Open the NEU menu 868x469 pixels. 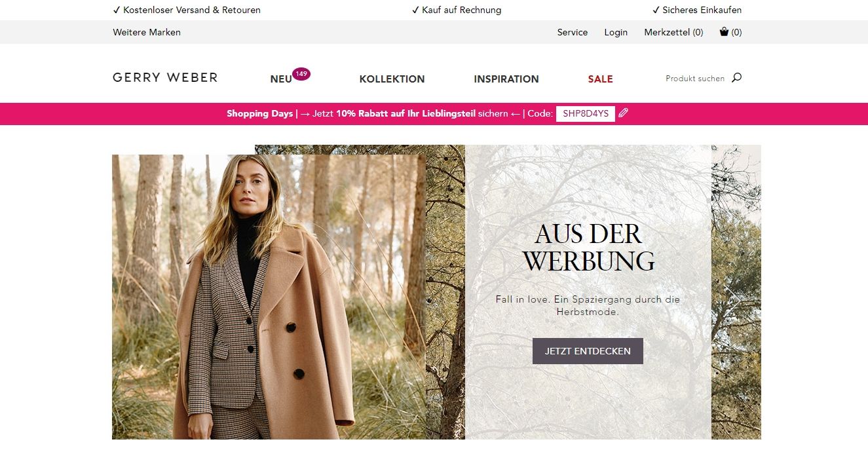click(x=281, y=79)
